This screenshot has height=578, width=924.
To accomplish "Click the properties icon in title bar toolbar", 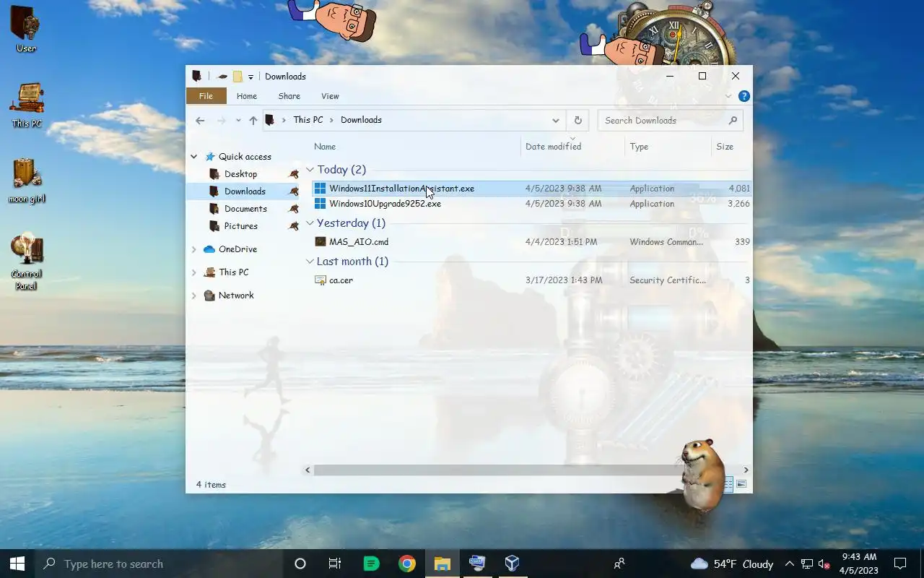I will pyautogui.click(x=222, y=77).
